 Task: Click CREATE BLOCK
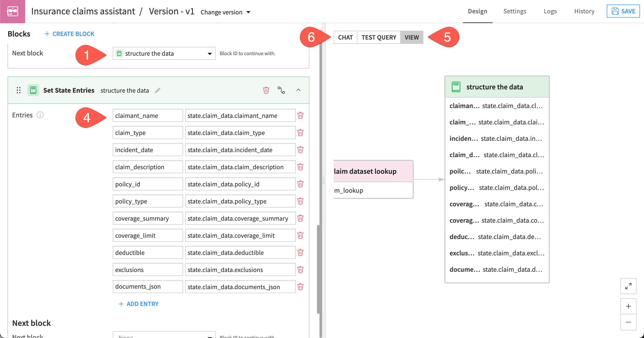pos(69,33)
